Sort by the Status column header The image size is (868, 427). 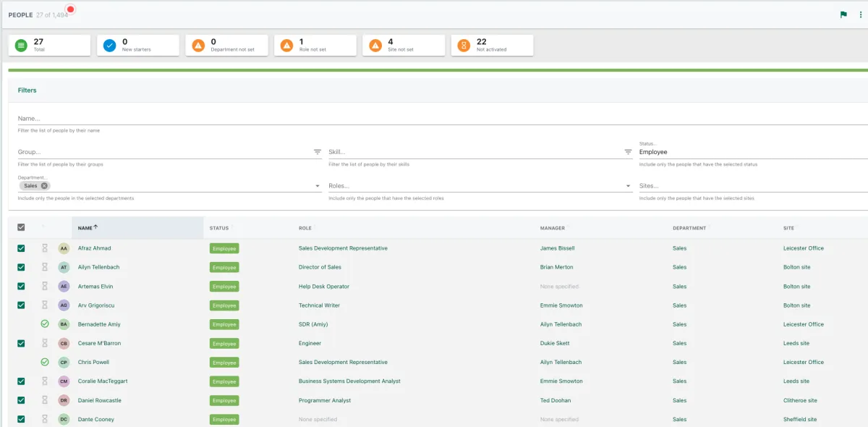(219, 228)
